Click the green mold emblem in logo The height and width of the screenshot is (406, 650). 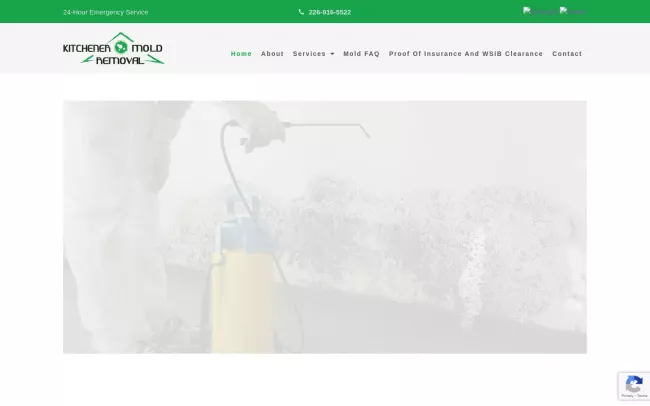click(119, 48)
